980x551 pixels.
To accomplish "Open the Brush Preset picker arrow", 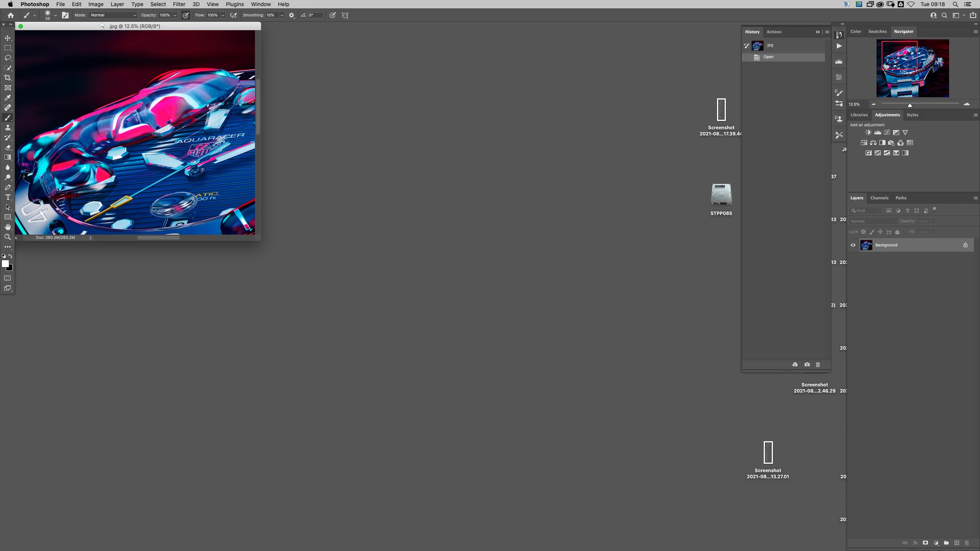I will point(56,15).
